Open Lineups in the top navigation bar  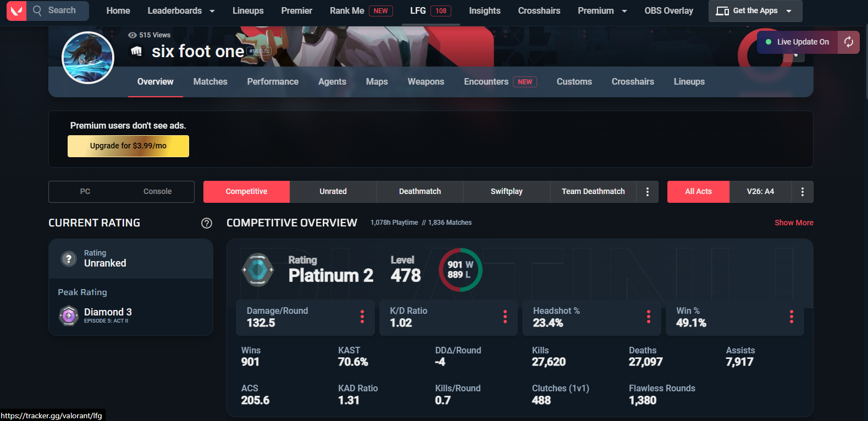(248, 10)
